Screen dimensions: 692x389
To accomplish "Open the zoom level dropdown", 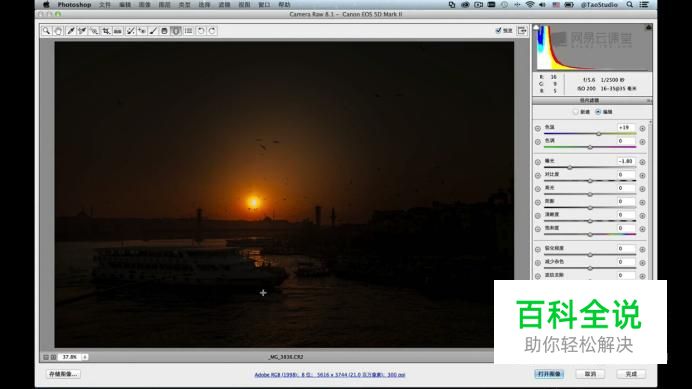I will (x=85, y=357).
